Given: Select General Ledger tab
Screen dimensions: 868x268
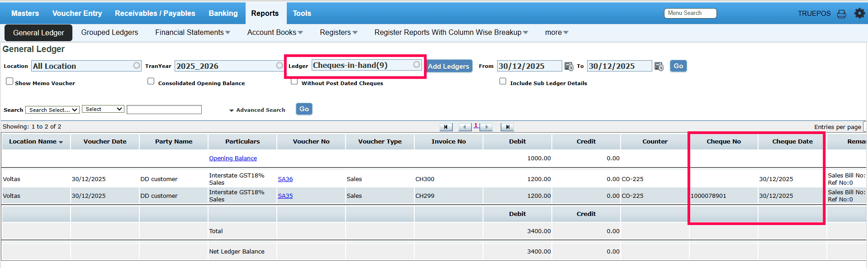Looking at the screenshot, I should [x=38, y=33].
